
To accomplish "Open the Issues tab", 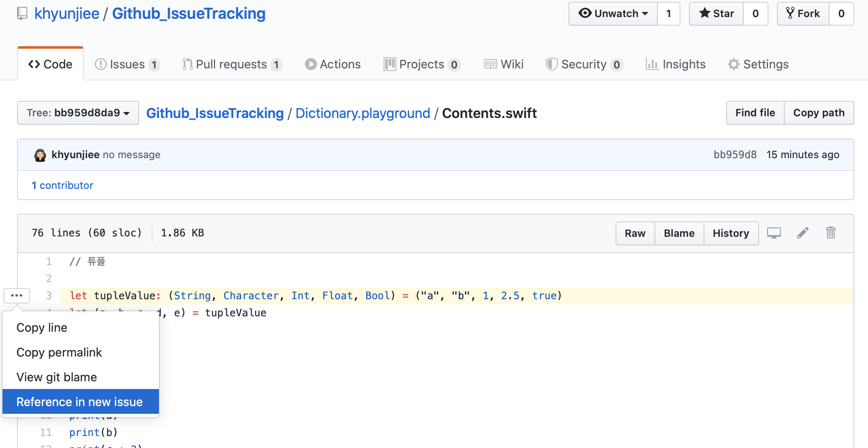I will tap(127, 64).
